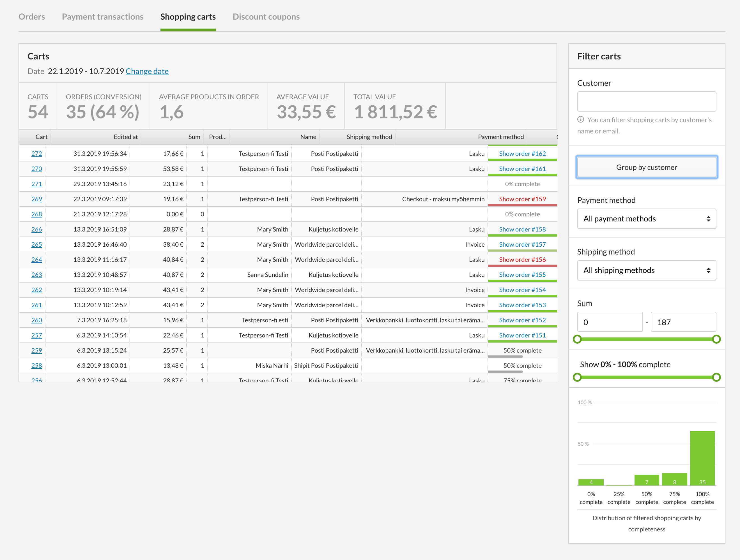Click right handle of completeness slider
The image size is (740, 560).
[x=716, y=378]
